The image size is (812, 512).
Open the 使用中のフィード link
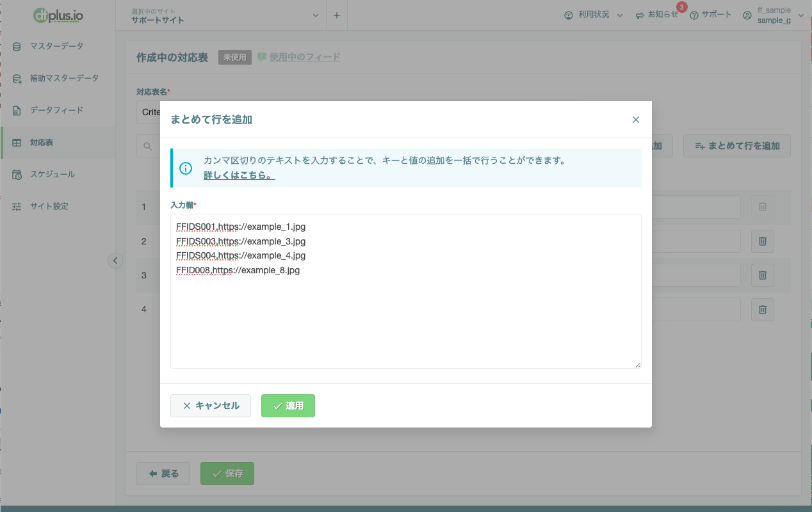point(305,57)
